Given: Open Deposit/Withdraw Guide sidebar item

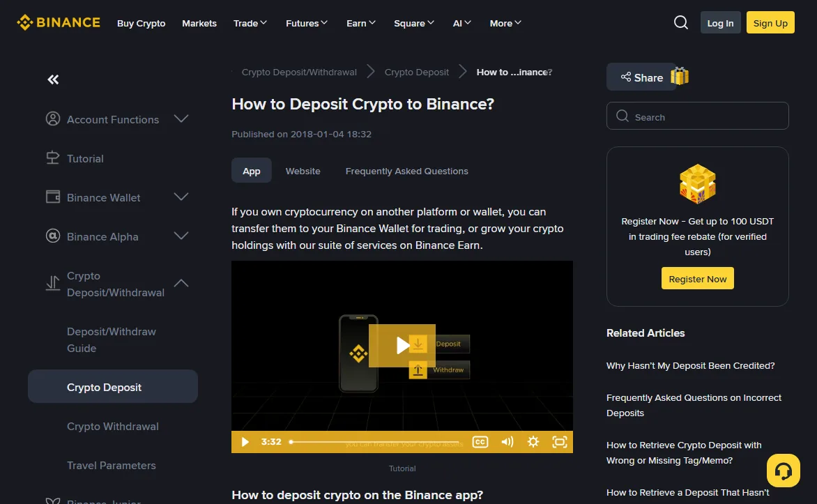Looking at the screenshot, I should point(111,339).
